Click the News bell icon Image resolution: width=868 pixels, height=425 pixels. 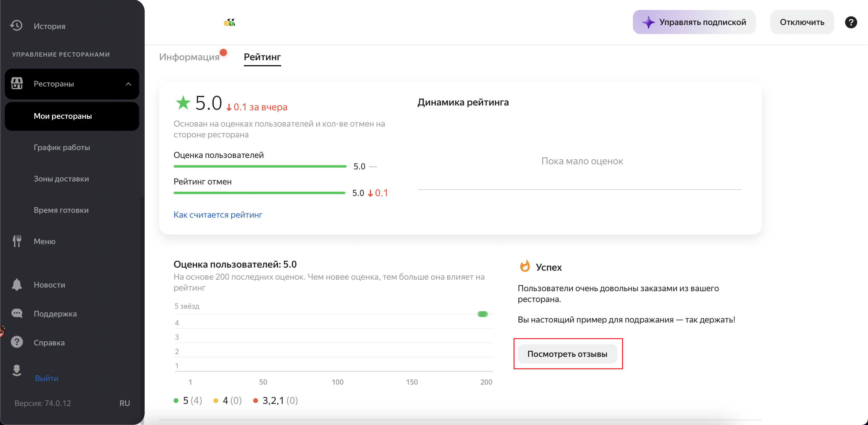17,285
